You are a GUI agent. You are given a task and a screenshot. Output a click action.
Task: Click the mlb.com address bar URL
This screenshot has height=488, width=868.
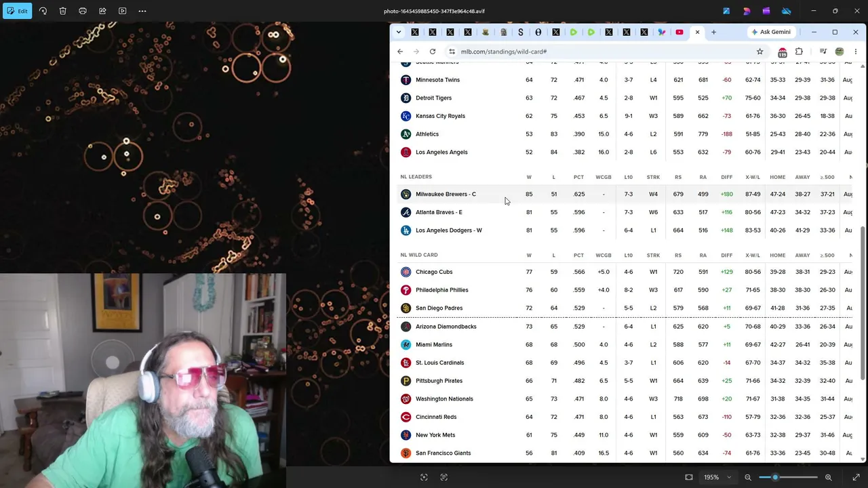pos(504,52)
